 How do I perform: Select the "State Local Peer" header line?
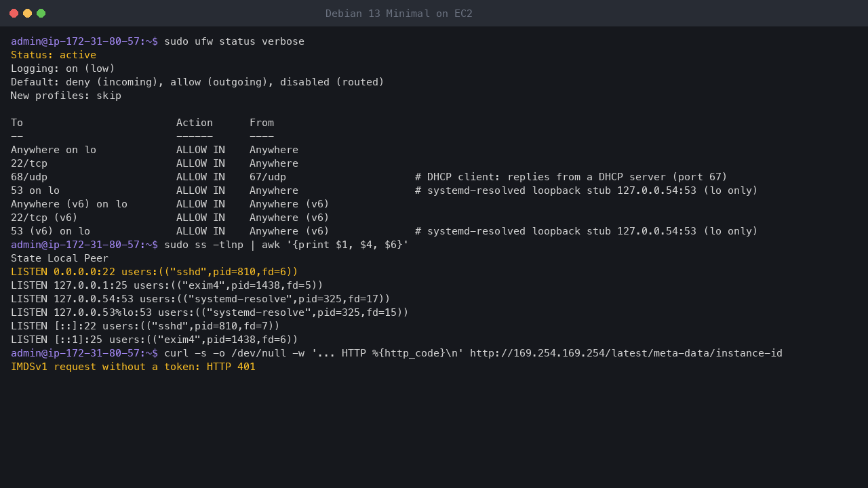pos(60,258)
